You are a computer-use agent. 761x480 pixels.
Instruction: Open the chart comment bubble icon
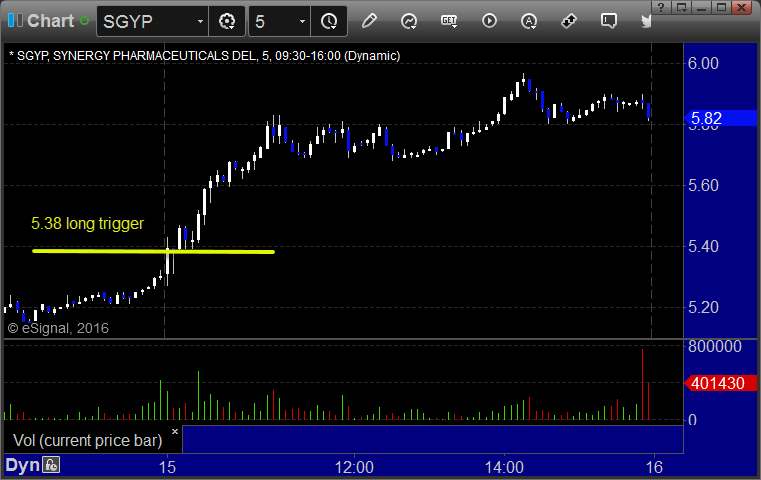coord(609,21)
